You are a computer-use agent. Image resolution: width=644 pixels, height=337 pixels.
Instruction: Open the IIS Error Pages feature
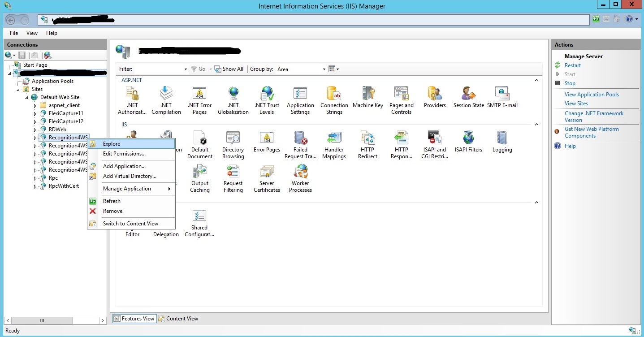[x=267, y=142]
